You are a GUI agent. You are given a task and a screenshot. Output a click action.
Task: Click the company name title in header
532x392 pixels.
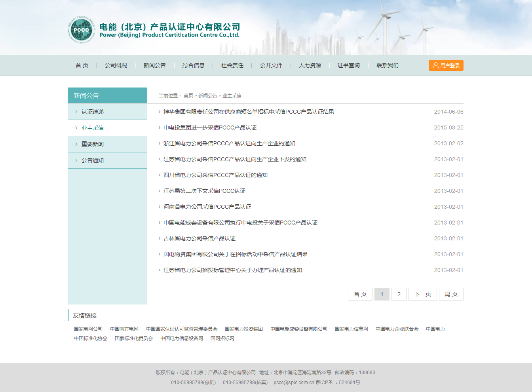click(170, 27)
